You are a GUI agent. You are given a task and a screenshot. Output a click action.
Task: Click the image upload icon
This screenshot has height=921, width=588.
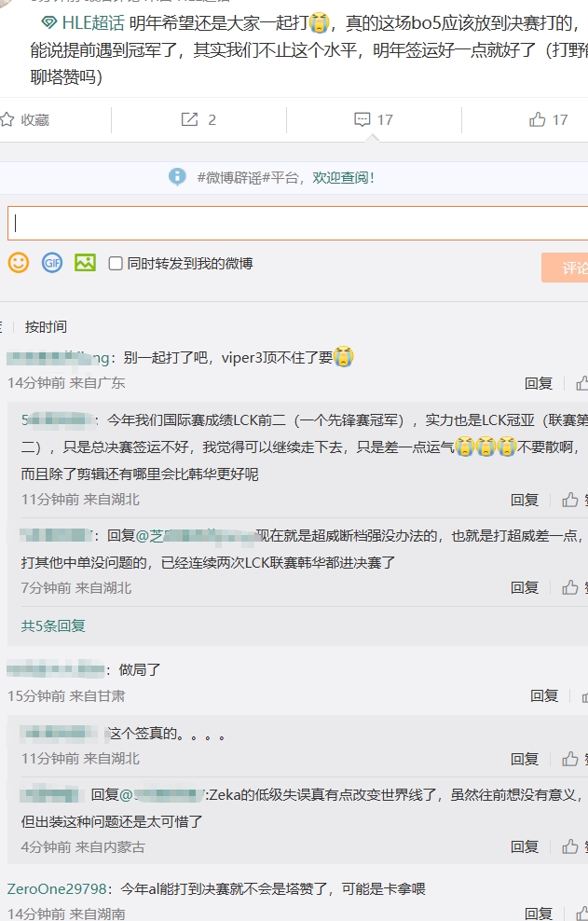(86, 263)
